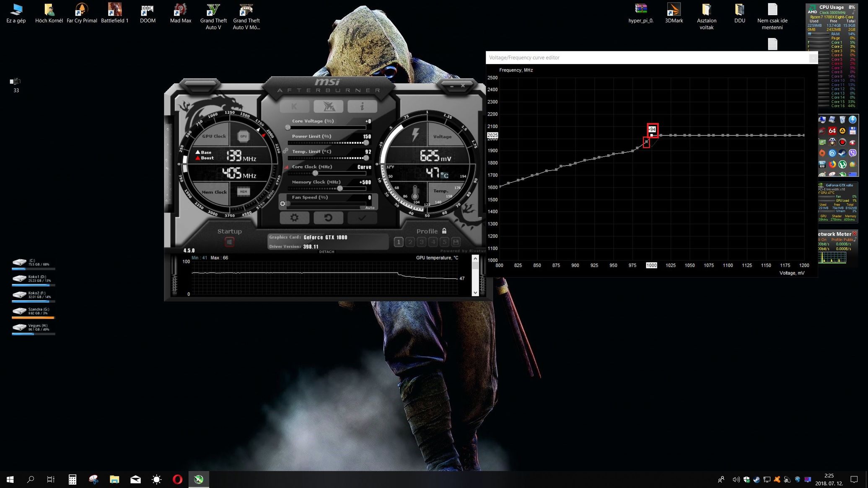The height and width of the screenshot is (488, 868).
Task: Open Opera browser from the taskbar
Action: (x=177, y=479)
